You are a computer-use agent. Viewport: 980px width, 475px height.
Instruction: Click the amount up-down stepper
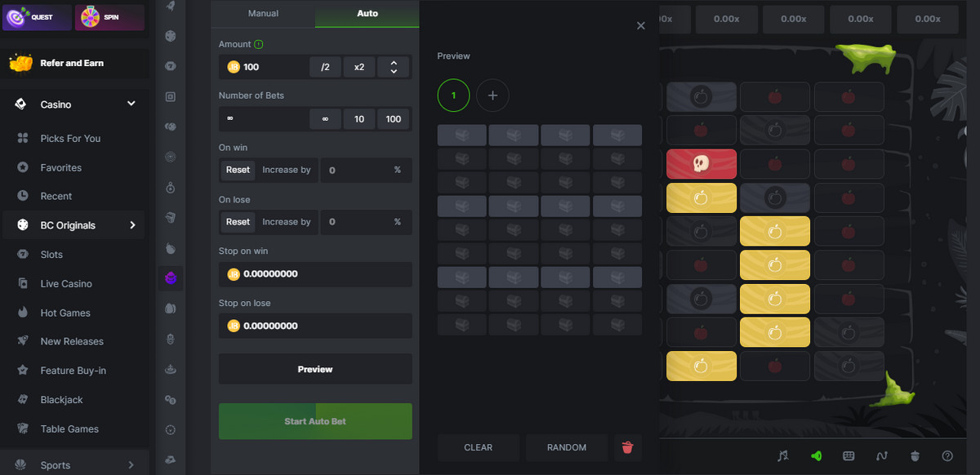tap(394, 67)
